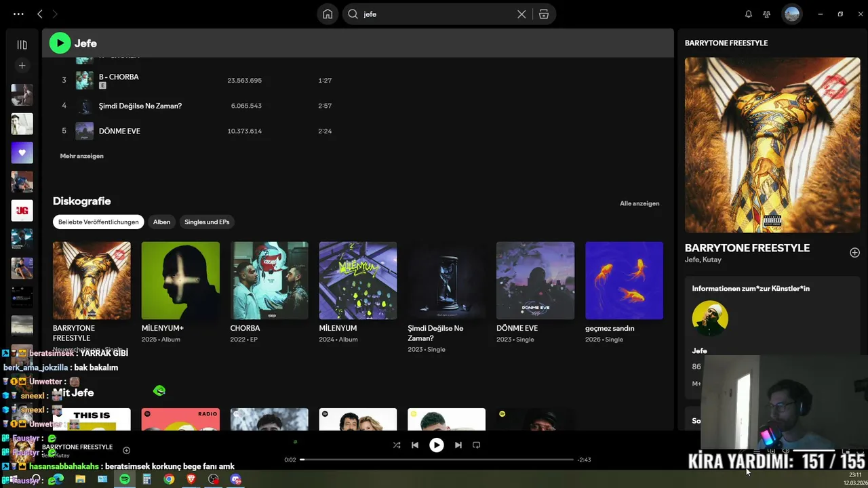Click the BARRYTONE FREESTYLE title in the right panel

click(x=747, y=248)
